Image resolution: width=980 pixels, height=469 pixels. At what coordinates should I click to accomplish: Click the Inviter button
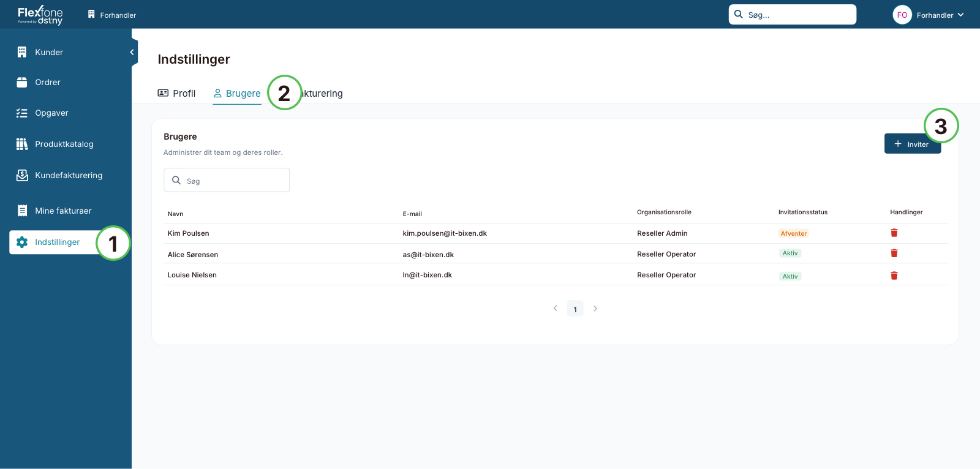912,144
